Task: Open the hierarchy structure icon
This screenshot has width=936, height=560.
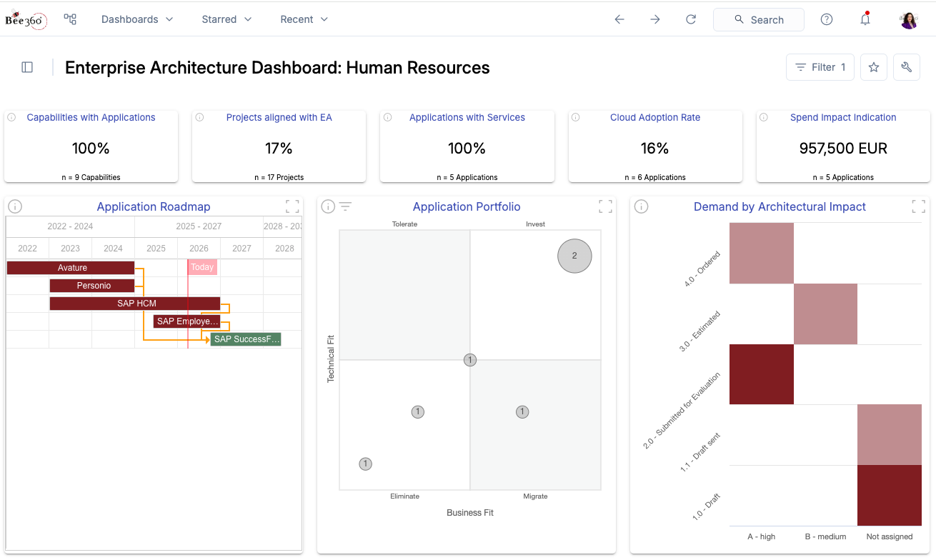Action: (70, 19)
